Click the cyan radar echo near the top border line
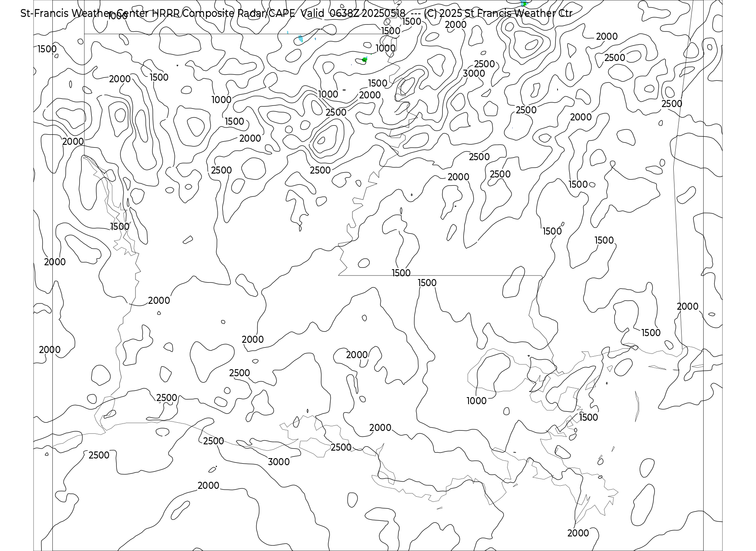This screenshot has height=551, width=756. pyautogui.click(x=301, y=39)
